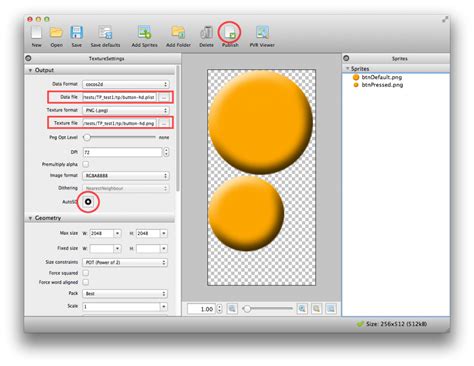Viewport: 474px width, 366px height.
Task: Open the Image format RGBA8888 dropdown
Action: [x=126, y=176]
